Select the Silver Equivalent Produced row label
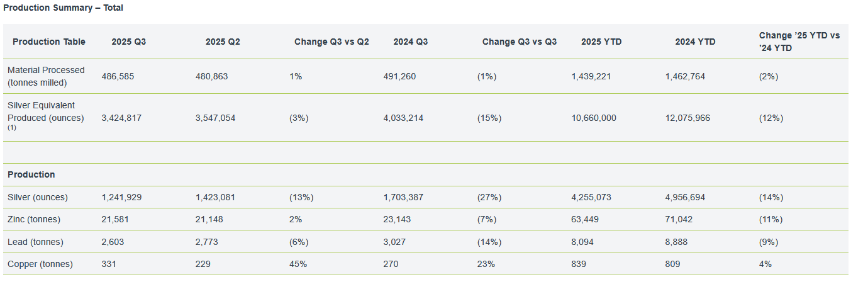This screenshot has height=284, width=868. (x=46, y=112)
